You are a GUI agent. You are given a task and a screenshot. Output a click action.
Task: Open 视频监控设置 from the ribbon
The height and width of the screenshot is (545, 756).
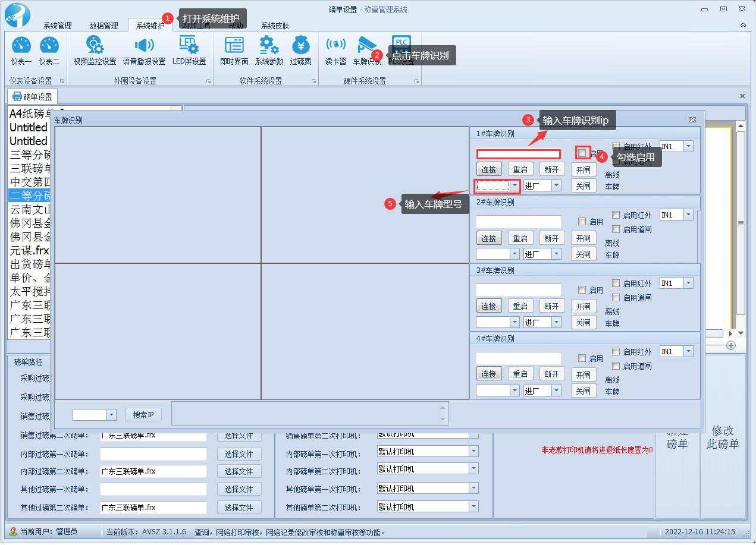pos(95,51)
